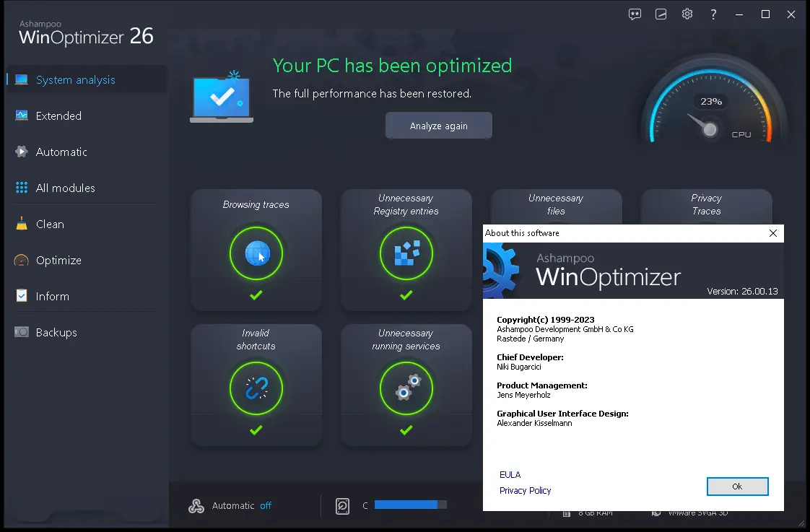Open the System analysis section
This screenshot has width=810, height=532.
pyautogui.click(x=75, y=80)
